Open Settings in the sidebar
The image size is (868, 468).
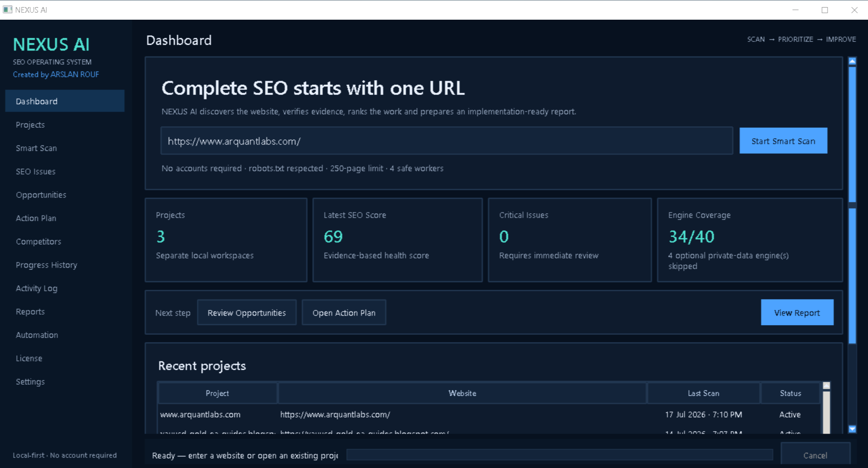click(x=65, y=382)
